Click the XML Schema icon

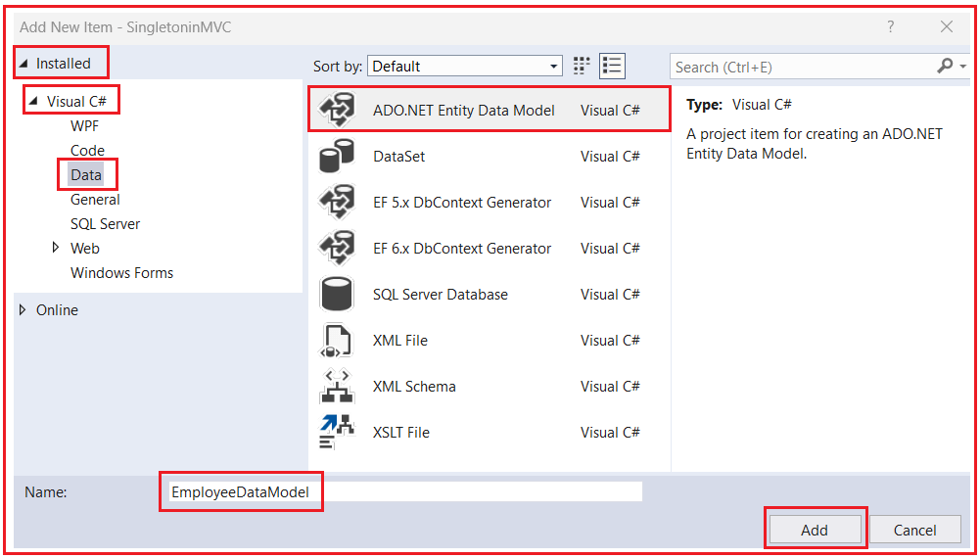coord(337,386)
